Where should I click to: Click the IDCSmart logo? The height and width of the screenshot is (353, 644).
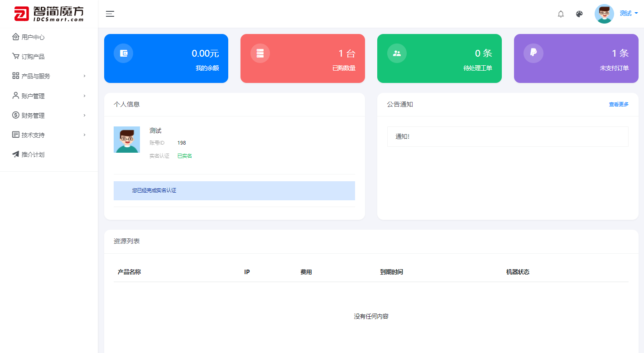pyautogui.click(x=49, y=14)
